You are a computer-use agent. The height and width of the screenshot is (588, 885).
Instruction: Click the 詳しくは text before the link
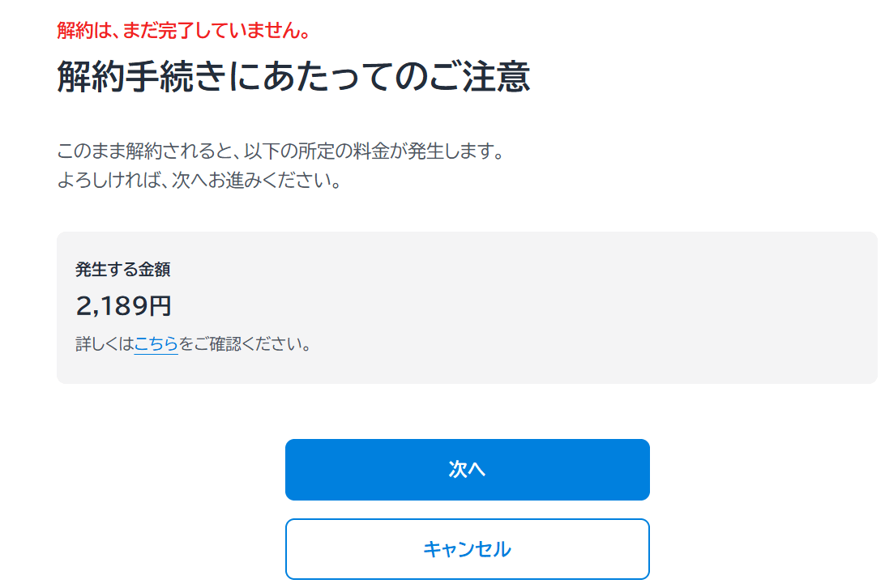[105, 344]
